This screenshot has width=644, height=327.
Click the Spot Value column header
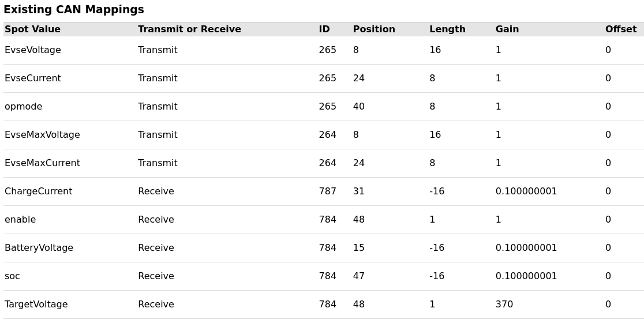pyautogui.click(x=32, y=29)
